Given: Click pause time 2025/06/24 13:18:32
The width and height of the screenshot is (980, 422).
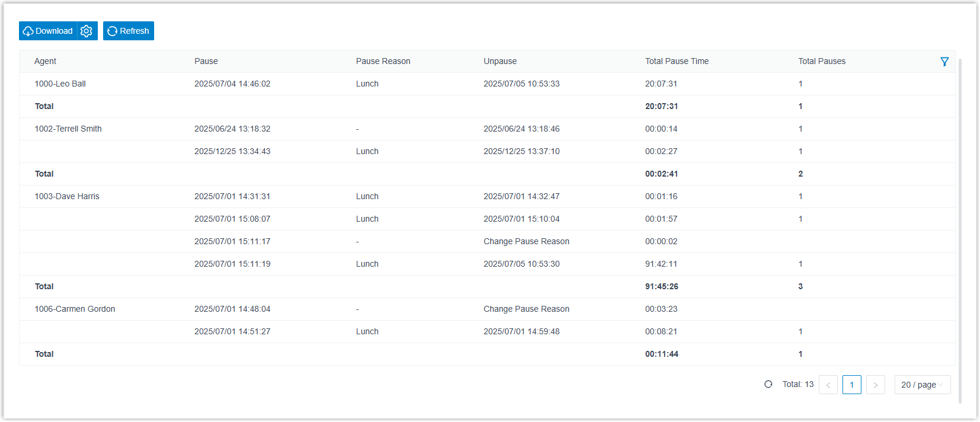Looking at the screenshot, I should (x=232, y=129).
